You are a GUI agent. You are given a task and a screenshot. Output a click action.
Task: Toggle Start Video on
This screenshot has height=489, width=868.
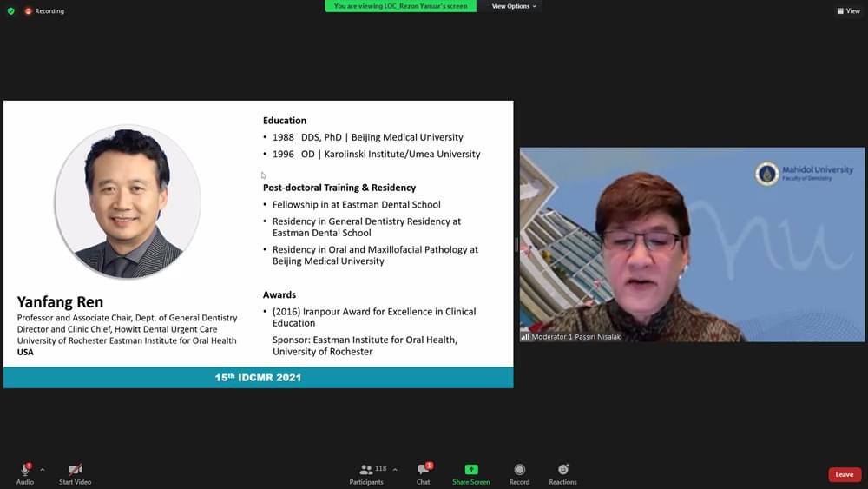tap(75, 474)
